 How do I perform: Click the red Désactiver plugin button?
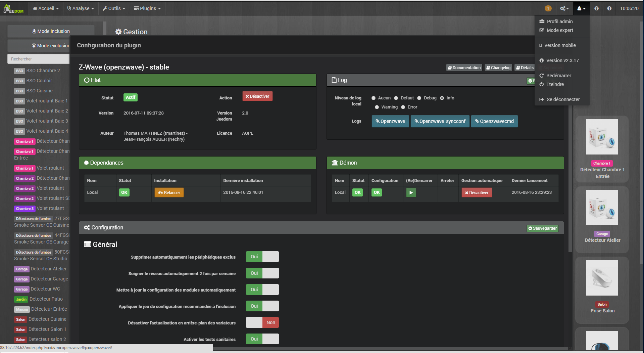(257, 96)
